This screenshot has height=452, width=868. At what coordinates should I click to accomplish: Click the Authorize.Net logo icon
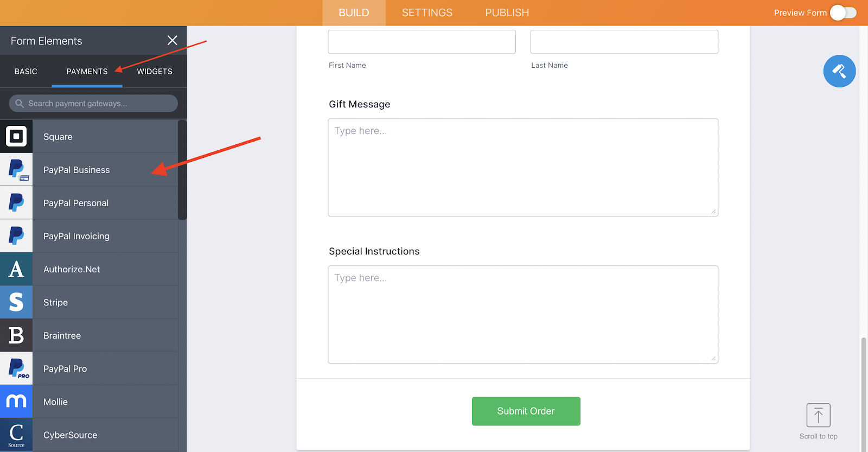tap(16, 269)
